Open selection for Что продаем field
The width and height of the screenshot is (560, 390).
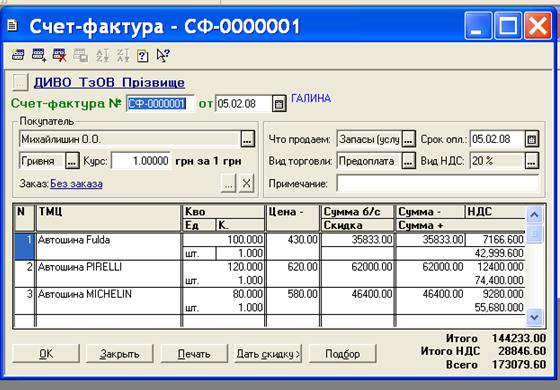(x=409, y=139)
